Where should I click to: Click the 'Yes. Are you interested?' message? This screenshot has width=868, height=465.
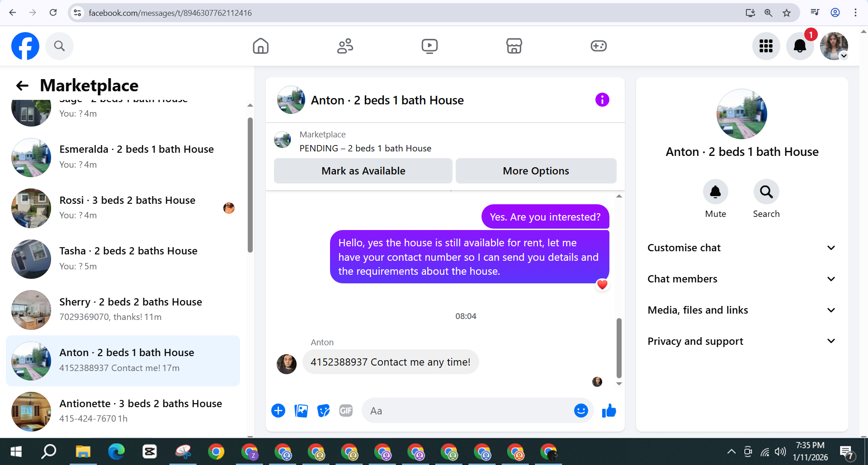point(545,217)
